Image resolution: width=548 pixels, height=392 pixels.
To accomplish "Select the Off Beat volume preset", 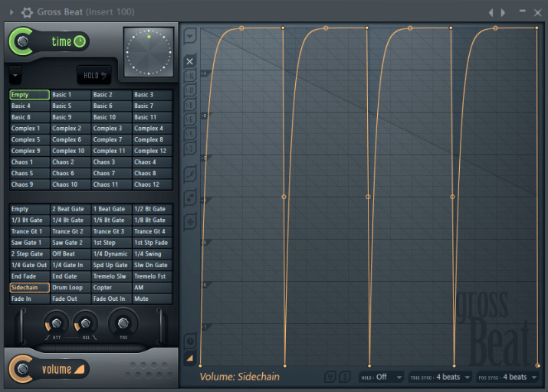I will tap(71, 253).
